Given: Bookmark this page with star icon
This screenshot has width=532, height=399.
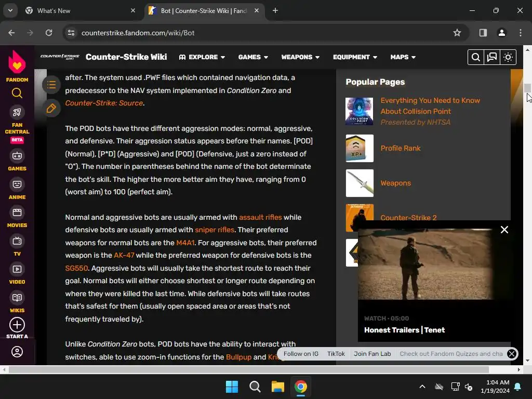Looking at the screenshot, I should [457, 33].
